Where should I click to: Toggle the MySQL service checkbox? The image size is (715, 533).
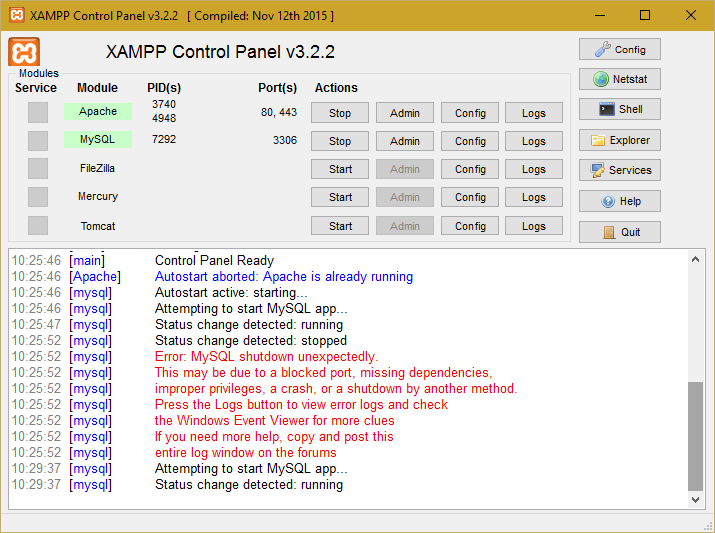pyautogui.click(x=38, y=141)
